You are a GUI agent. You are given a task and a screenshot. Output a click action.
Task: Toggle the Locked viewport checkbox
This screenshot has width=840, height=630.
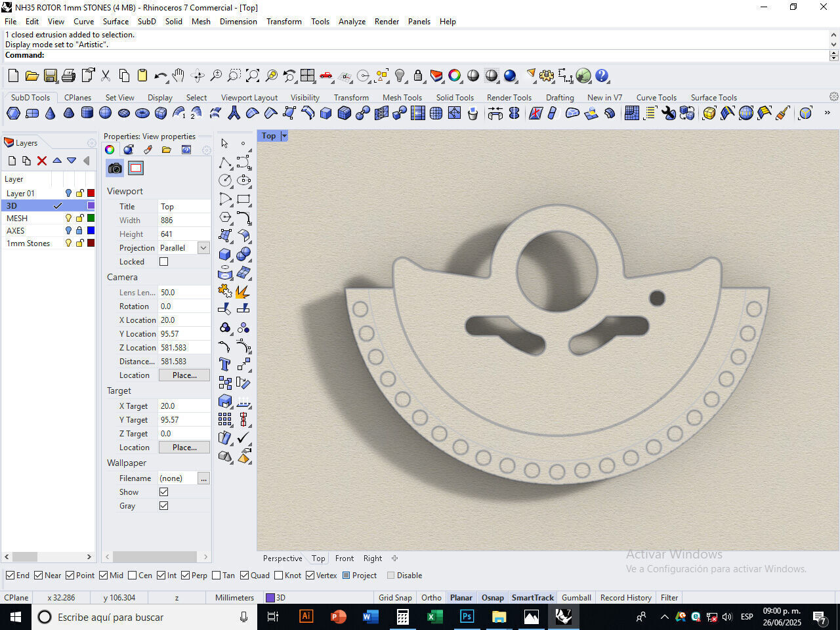[164, 262]
